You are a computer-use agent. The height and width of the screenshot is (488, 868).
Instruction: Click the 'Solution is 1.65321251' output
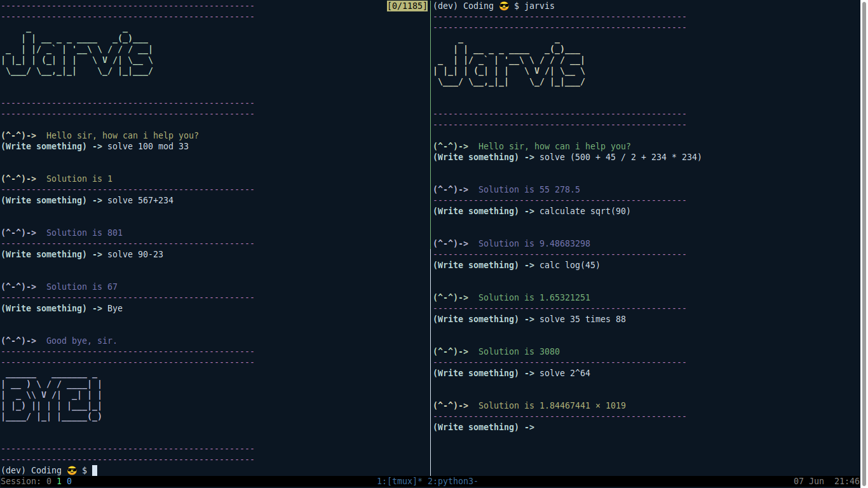(x=534, y=297)
